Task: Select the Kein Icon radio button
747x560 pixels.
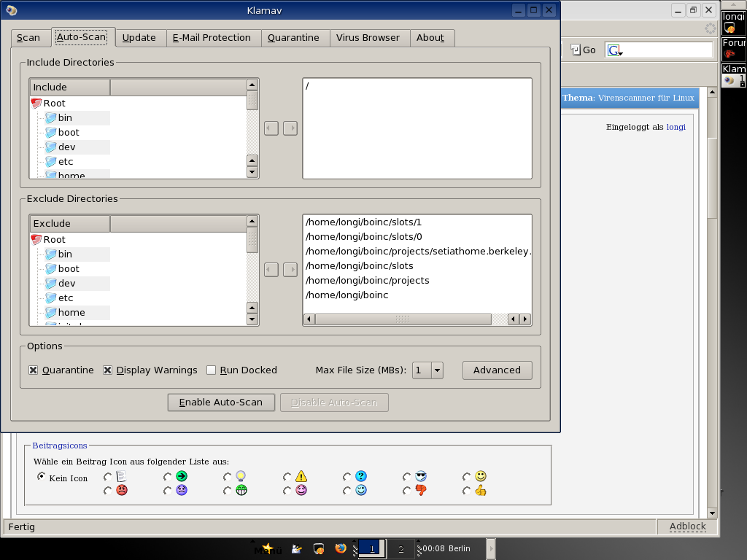Action: (42, 477)
